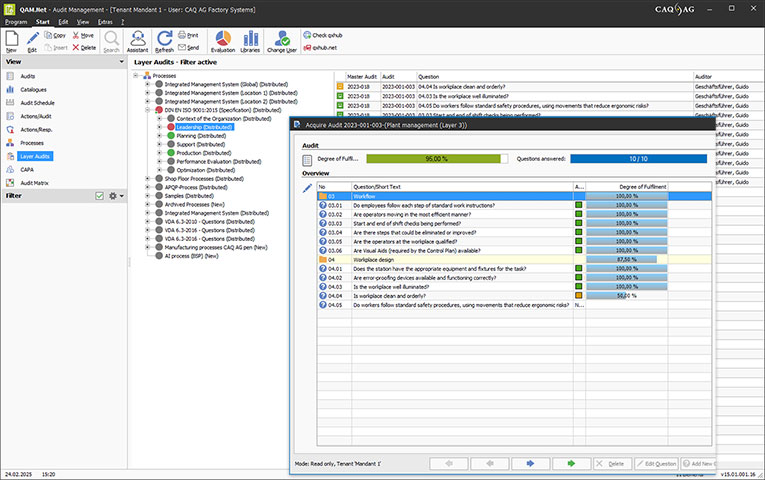
Task: Open the Assistant tool
Action: pos(138,40)
